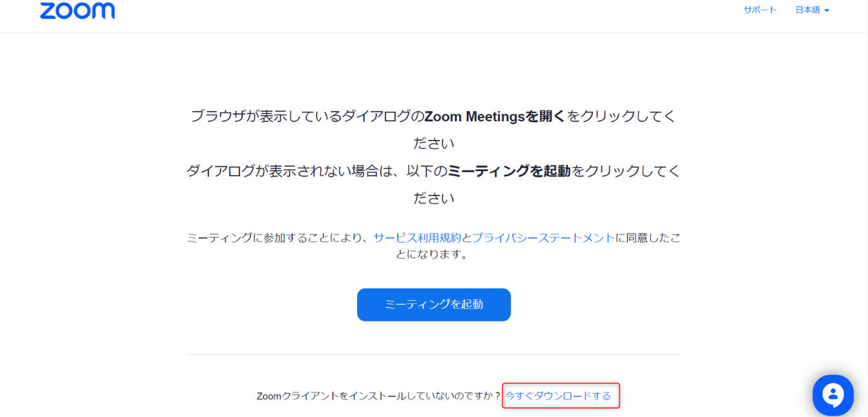Click the Zoomクライアントをインストールしていないのですか text

(378, 396)
